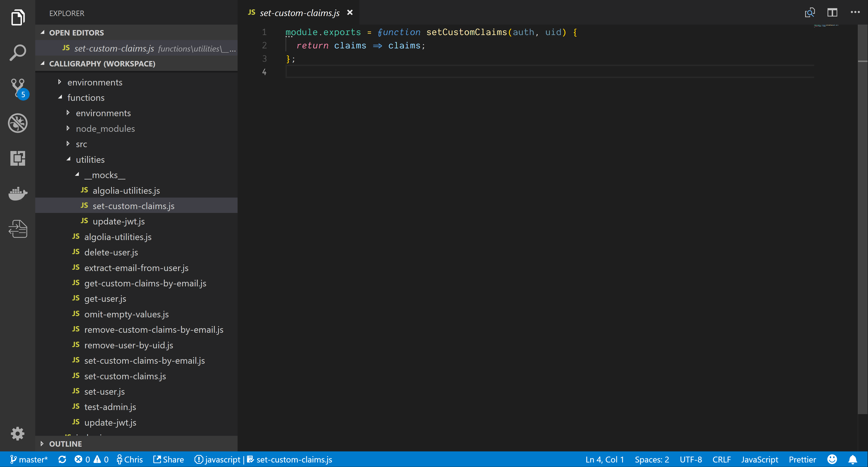Show errors and warnings count
Screen dimensions: 868x467
pos(92,459)
